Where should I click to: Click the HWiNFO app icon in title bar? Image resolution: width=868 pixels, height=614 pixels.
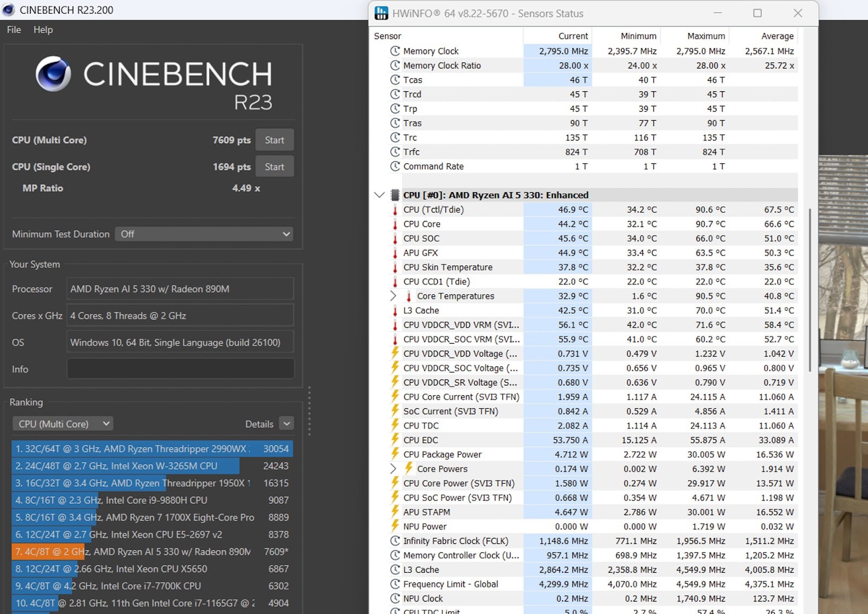(x=381, y=13)
